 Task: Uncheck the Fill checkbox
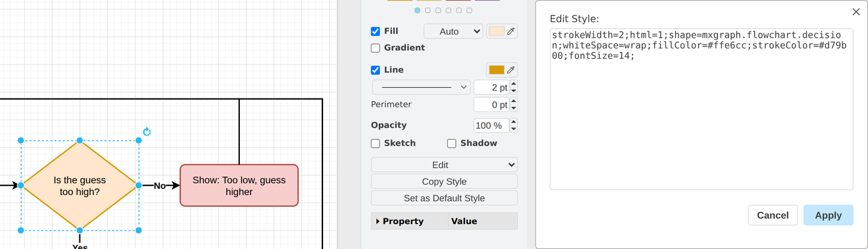376,32
